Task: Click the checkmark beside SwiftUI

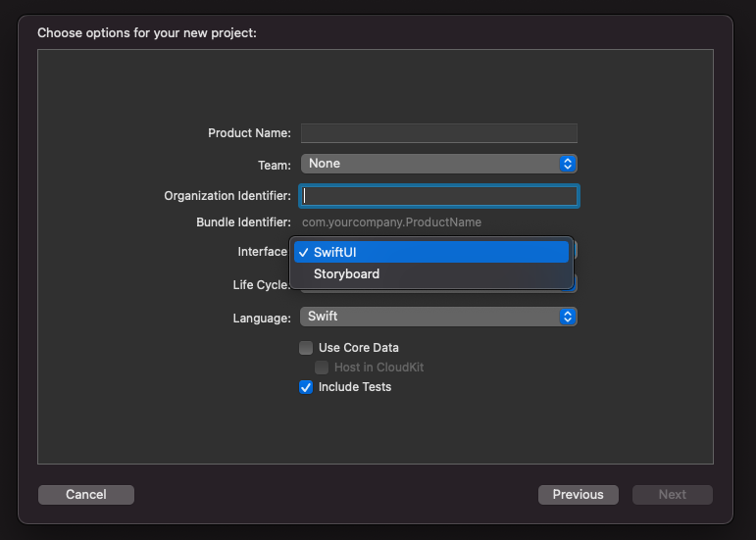Action: (x=303, y=253)
